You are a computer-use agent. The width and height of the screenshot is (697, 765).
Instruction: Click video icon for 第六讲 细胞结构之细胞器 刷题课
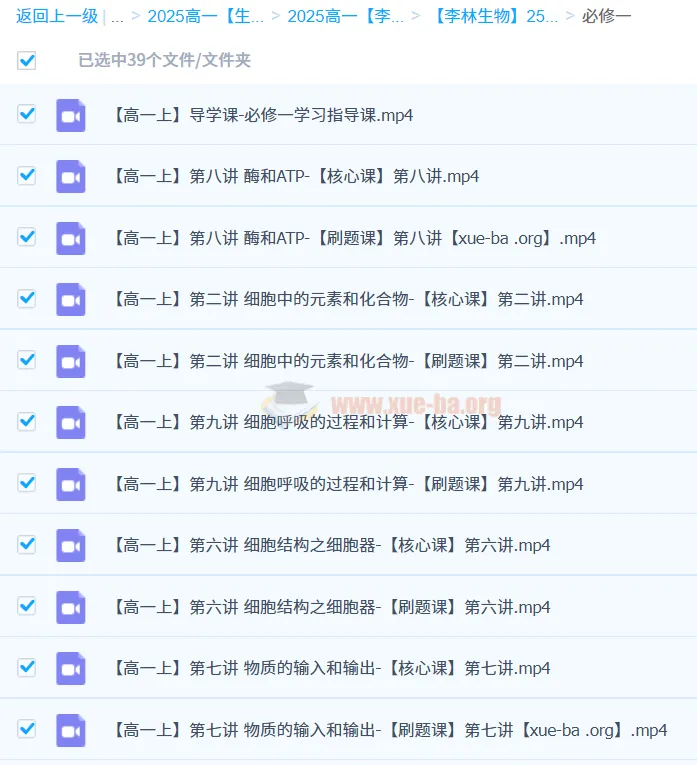pos(71,607)
